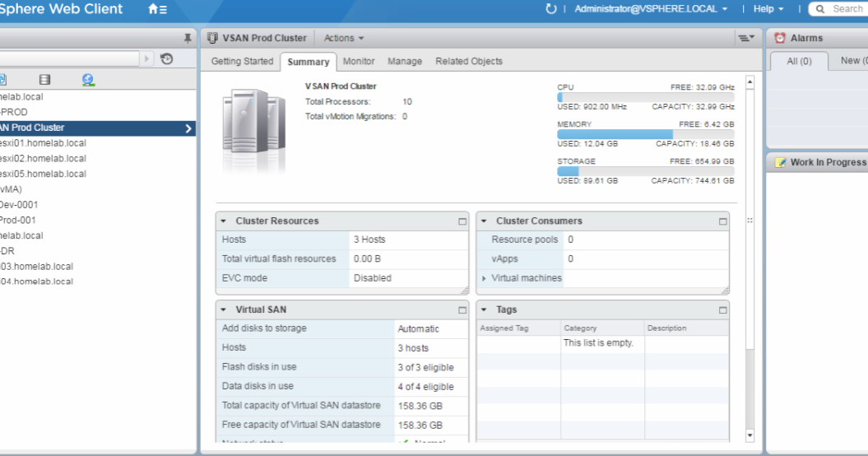The height and width of the screenshot is (456, 868).
Task: Expand selected Prod Cluster chevron arrow
Action: point(188,128)
